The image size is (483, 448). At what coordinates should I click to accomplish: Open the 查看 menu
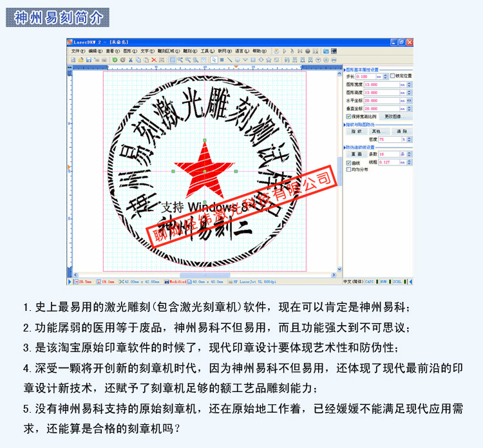pos(113,51)
